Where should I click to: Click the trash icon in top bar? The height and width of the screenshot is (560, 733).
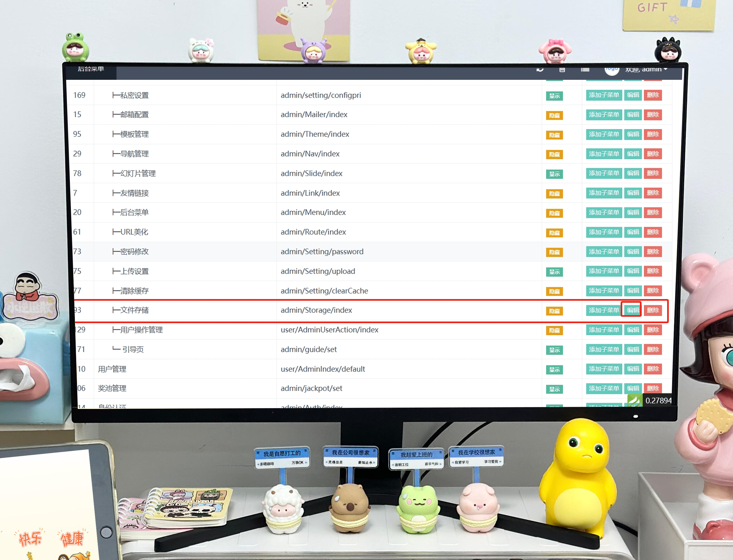[562, 69]
